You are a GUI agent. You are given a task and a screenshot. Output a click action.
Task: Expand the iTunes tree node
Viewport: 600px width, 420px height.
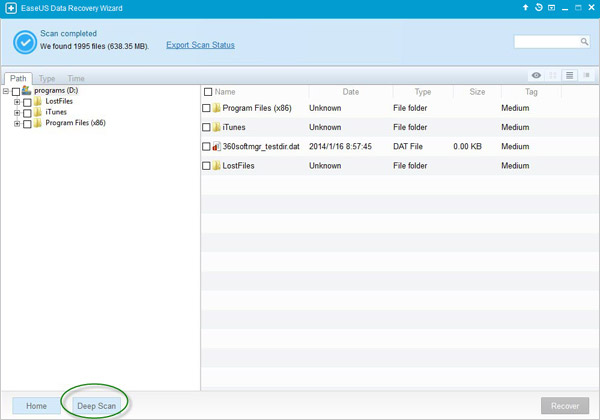(x=17, y=113)
